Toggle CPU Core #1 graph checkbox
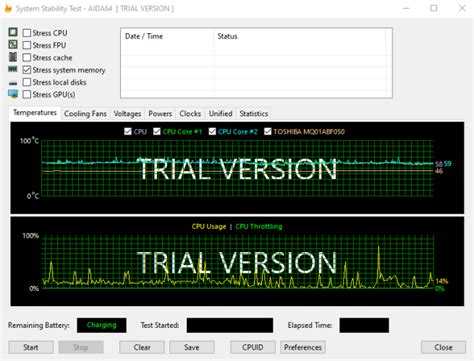 (157, 131)
